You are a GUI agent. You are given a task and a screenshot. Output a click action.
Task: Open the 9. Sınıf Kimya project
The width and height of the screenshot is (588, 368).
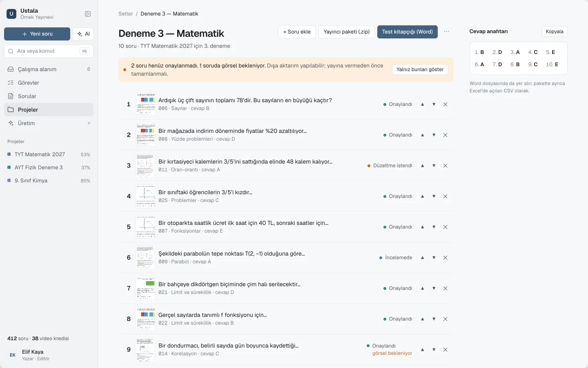tap(49, 181)
